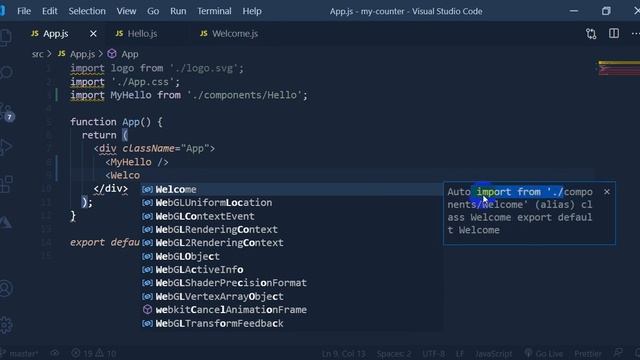Image resolution: width=640 pixels, height=360 pixels.
Task: Select the WebGLRenderingContext suggestion
Action: point(292,229)
